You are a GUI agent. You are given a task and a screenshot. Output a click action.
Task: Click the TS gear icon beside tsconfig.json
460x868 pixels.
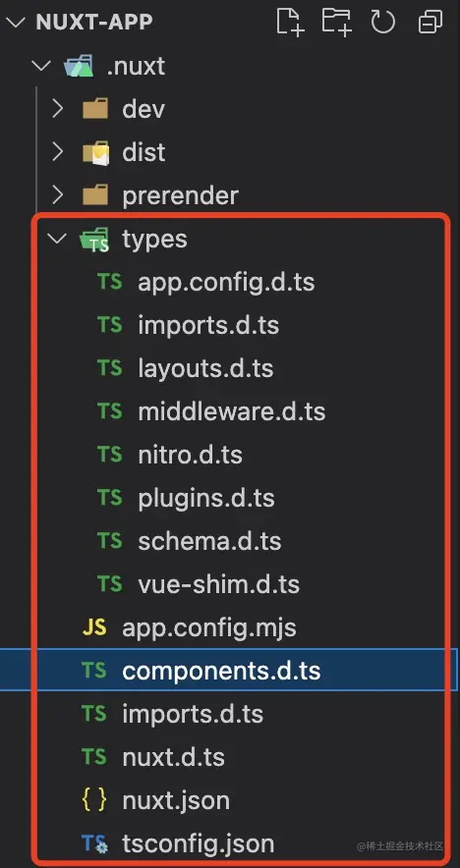pyautogui.click(x=94, y=844)
